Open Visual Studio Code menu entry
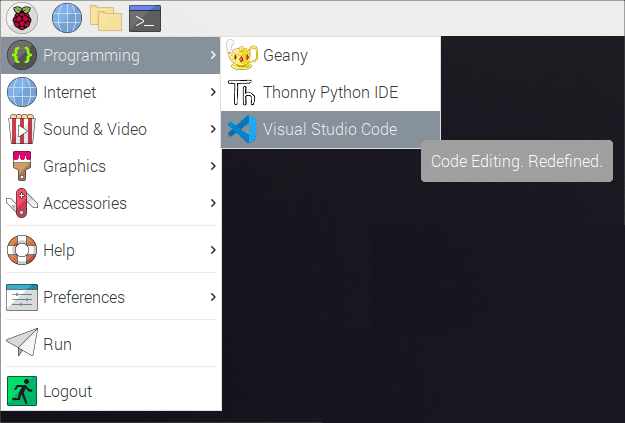 pyautogui.click(x=329, y=130)
